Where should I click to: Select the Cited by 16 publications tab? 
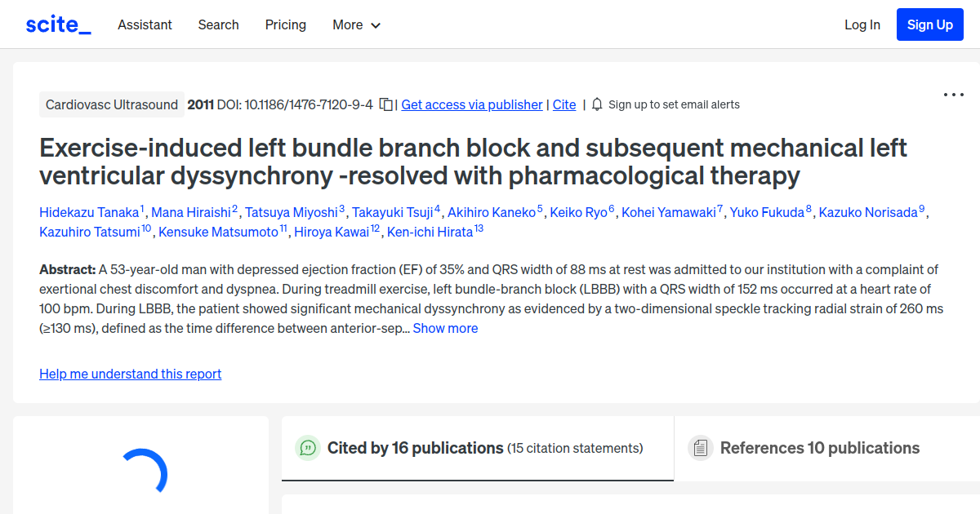click(x=414, y=447)
